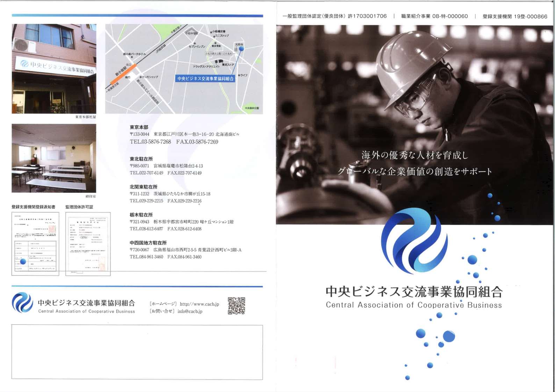Click the [お問い合せ] label in the footer
555x392 pixels.
(162, 311)
